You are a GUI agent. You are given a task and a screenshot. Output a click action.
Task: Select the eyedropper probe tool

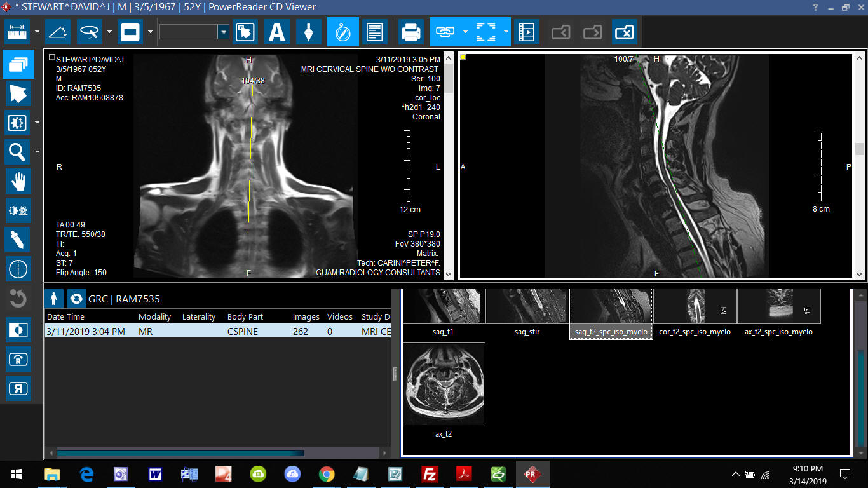click(18, 240)
